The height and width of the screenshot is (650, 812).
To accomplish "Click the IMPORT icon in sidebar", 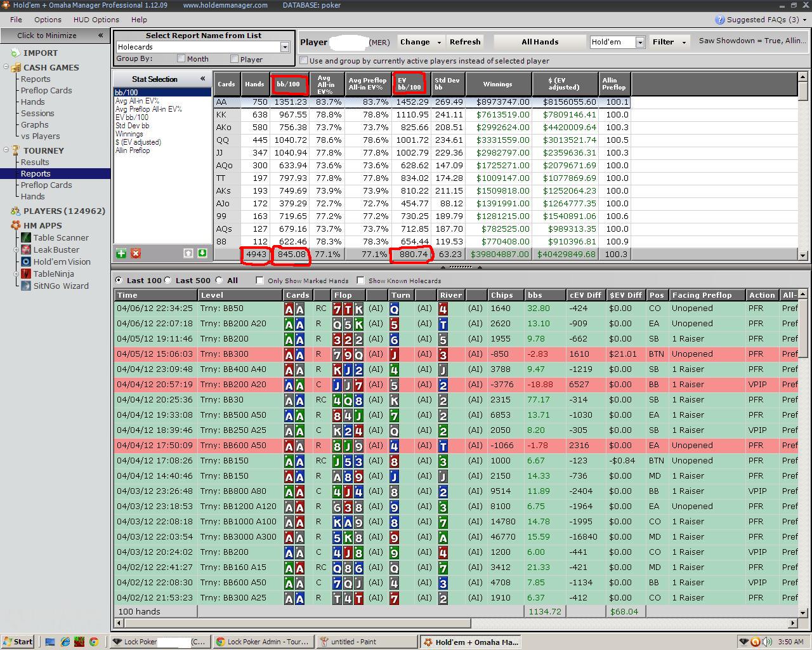I will point(15,53).
